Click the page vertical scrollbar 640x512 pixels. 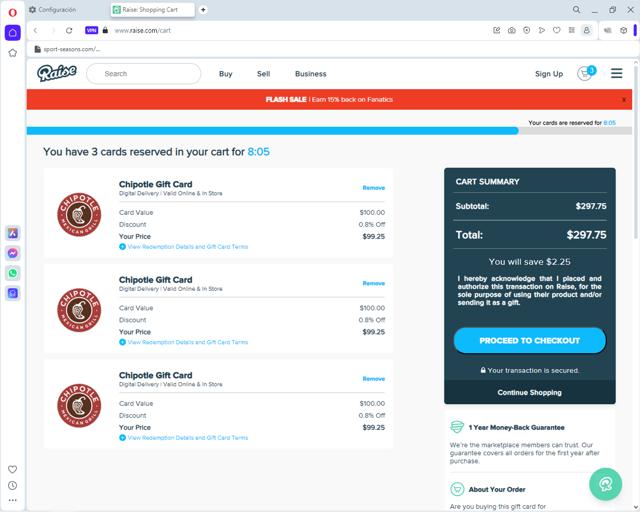click(x=636, y=151)
